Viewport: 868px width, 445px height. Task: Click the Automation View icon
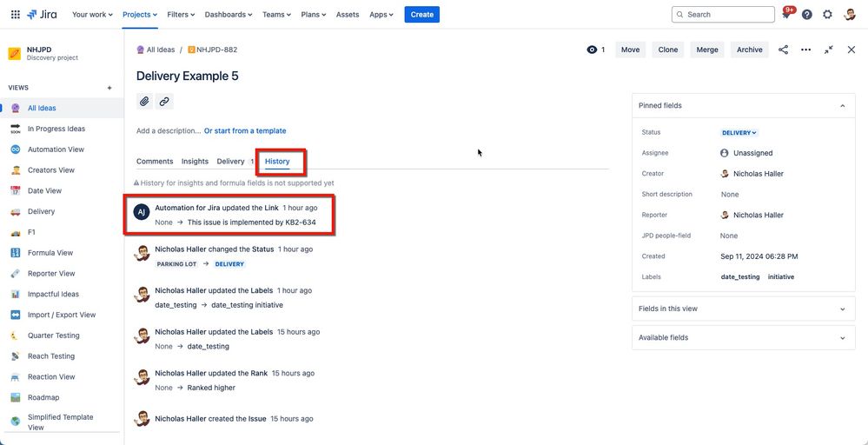coord(16,149)
